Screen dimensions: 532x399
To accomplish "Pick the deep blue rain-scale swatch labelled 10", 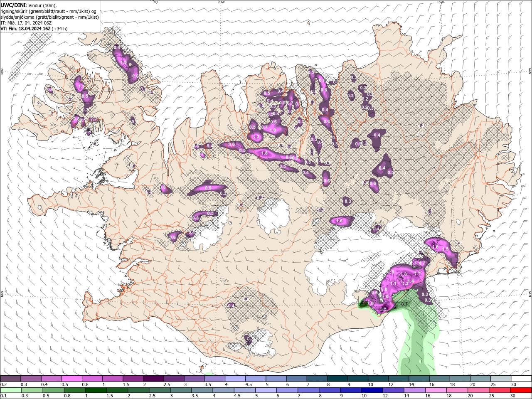I will [372, 390].
